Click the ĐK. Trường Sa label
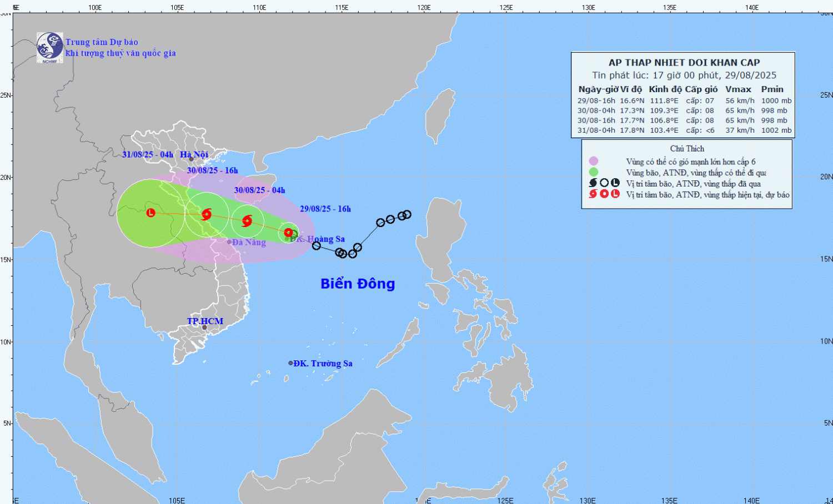The height and width of the screenshot is (504, 833). tap(323, 364)
